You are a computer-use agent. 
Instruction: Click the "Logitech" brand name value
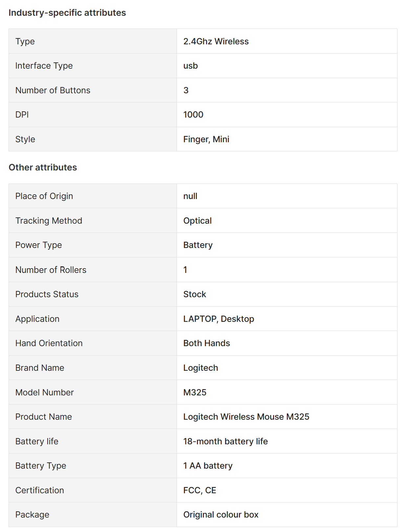(201, 368)
